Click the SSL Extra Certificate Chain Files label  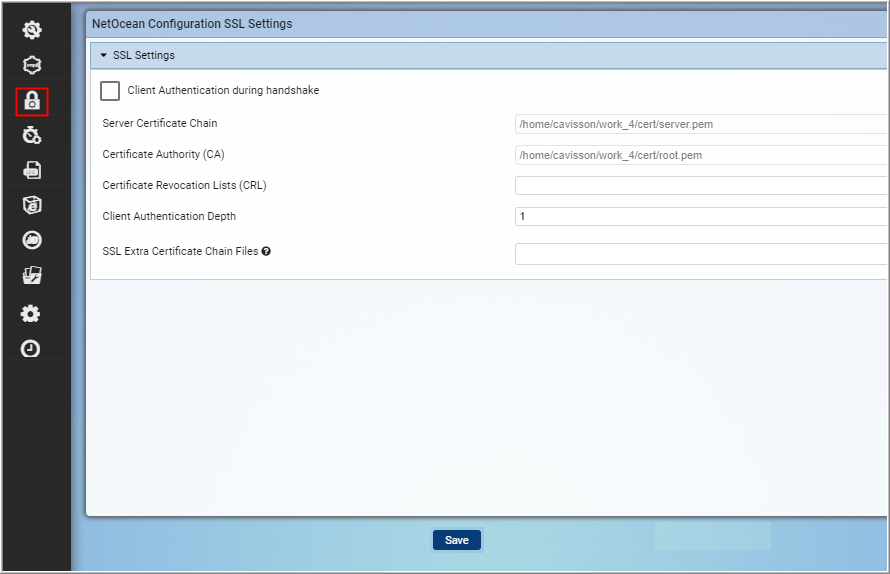[x=180, y=251]
